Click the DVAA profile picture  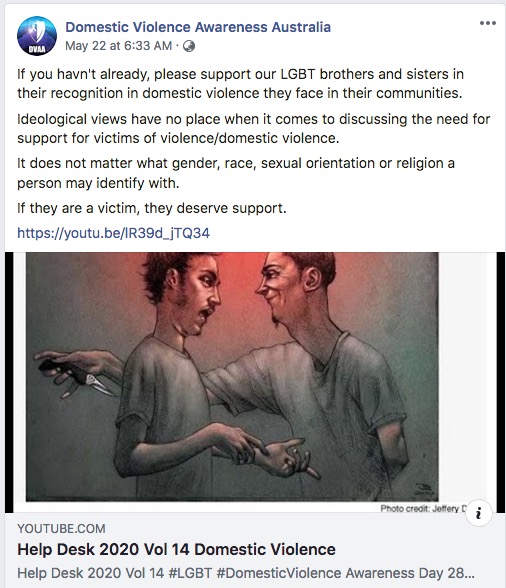pos(37,36)
